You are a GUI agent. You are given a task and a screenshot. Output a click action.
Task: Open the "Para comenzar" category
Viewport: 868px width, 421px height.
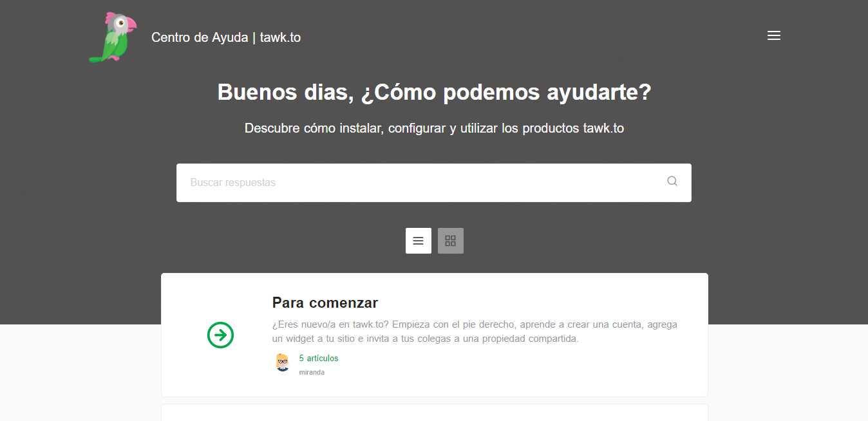pyautogui.click(x=325, y=303)
